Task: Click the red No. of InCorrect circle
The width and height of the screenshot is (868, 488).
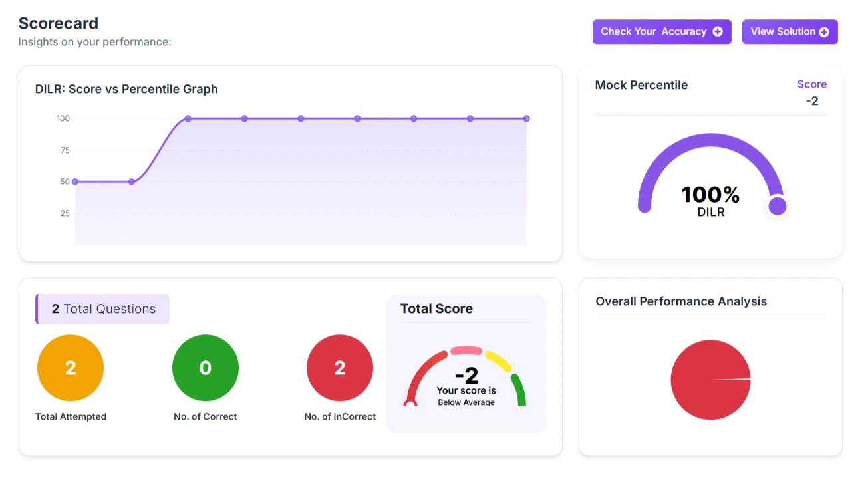Action: [340, 368]
